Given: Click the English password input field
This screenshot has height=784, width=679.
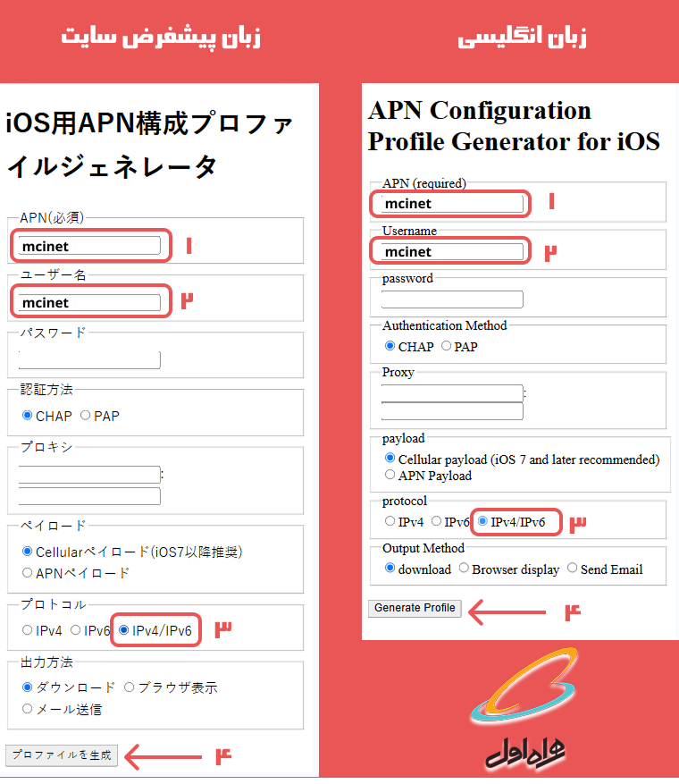Looking at the screenshot, I should pyautogui.click(x=452, y=299).
